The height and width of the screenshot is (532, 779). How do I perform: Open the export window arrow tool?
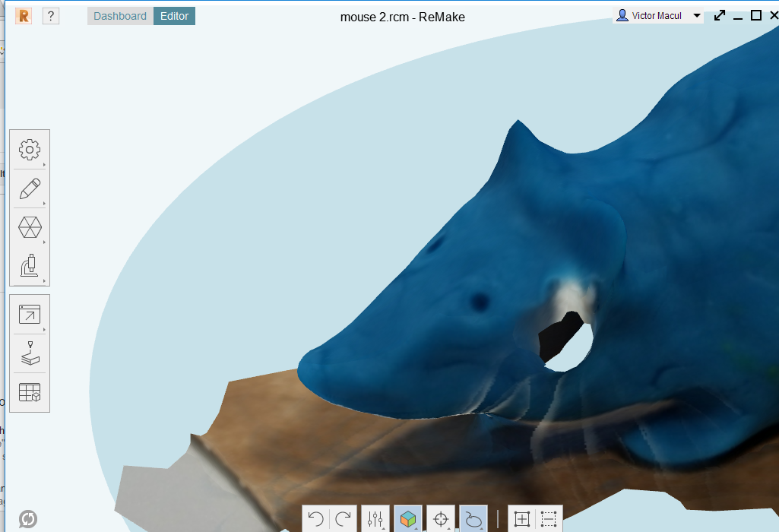pyautogui.click(x=30, y=315)
